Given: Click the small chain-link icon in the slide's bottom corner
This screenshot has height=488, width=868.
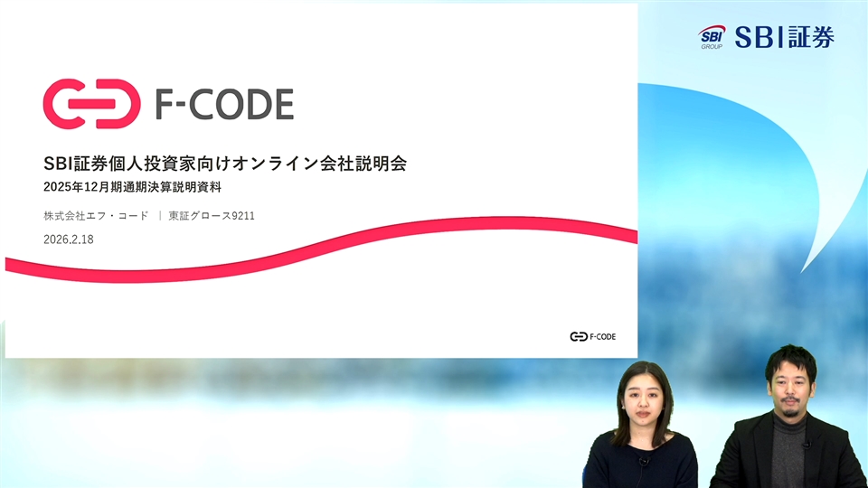Looking at the screenshot, I should (578, 337).
